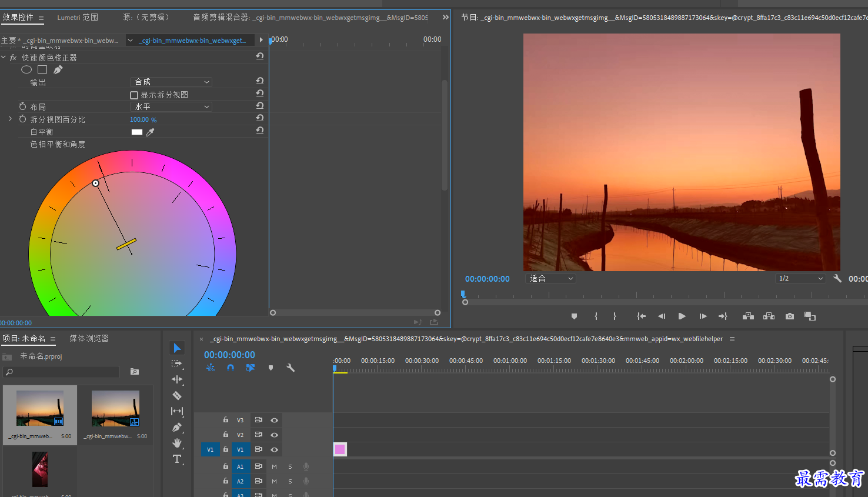This screenshot has width=868, height=497.
Task: Reset the 白平衡 parameter
Action: click(x=259, y=131)
